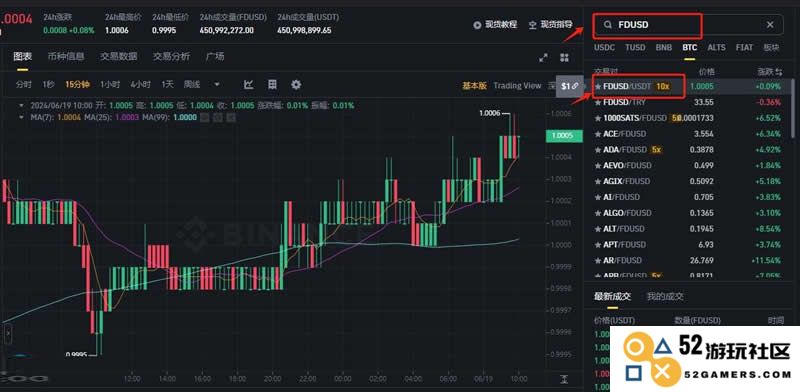This screenshot has width=800, height=392.
Task: Open the multi-chart grid layout icon
Action: [564, 58]
